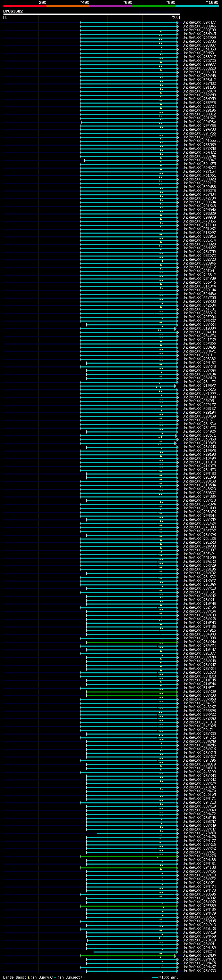The height and width of the screenshot is (980, 222).
Task: Select text UniRef100_A6YM32
Action: [199, 83]
